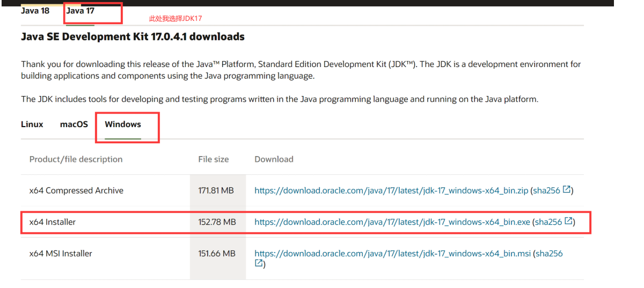Download jdk-17_windows-x64_bin.exe link
The image size is (644, 288).
pos(392,222)
